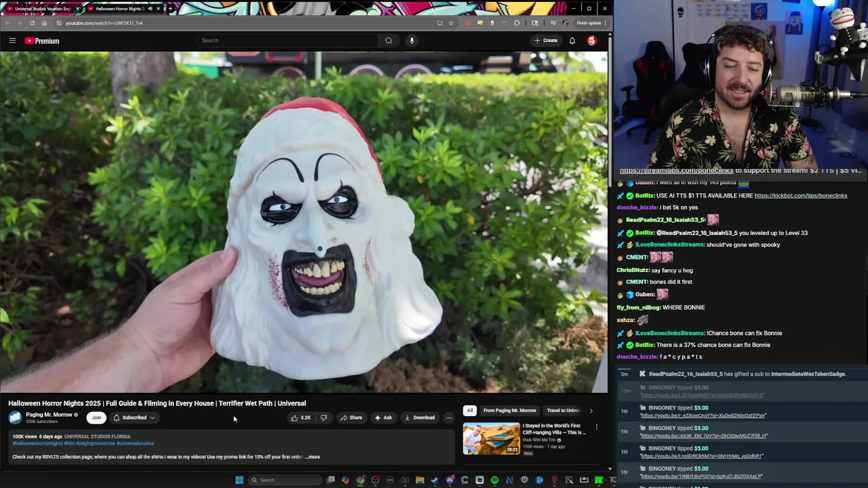Open more actions (three dots) under video
The width and height of the screenshot is (868, 488).
coord(448,418)
